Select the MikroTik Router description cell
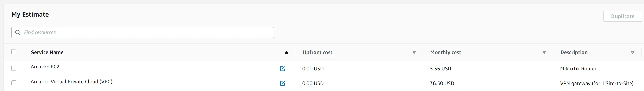Viewport: 644px width, 91px height. 578,69
